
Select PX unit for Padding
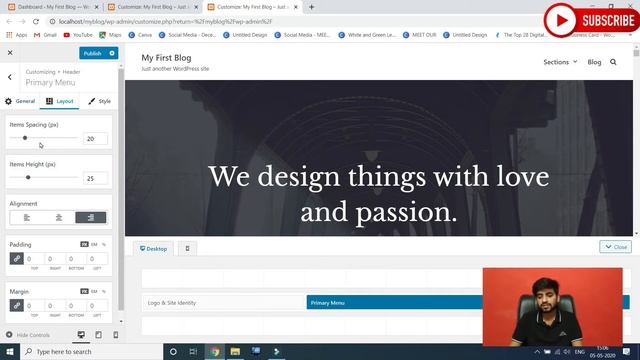(84, 244)
